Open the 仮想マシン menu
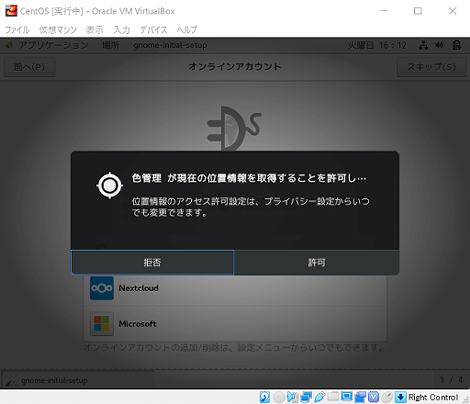Image resolution: width=470 pixels, height=404 pixels. click(x=58, y=30)
